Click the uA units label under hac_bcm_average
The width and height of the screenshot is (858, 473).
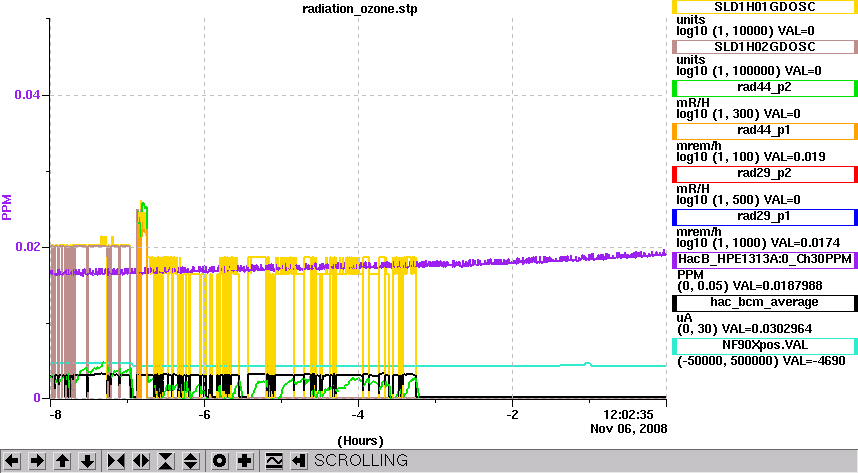click(x=684, y=318)
